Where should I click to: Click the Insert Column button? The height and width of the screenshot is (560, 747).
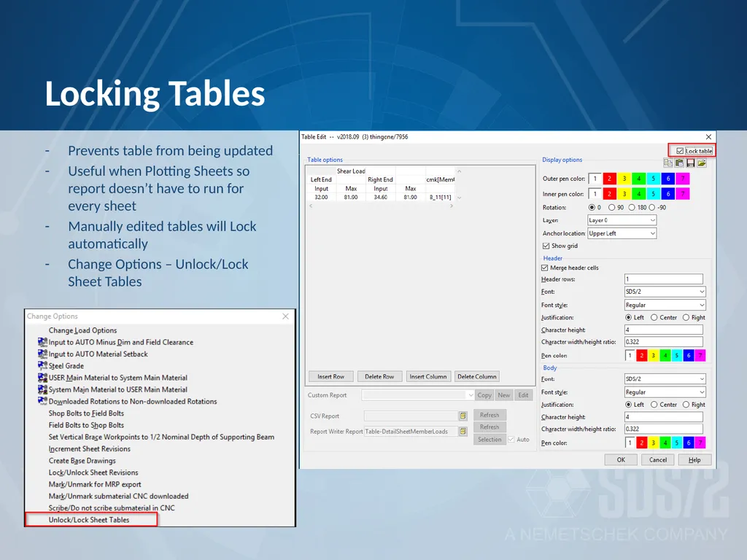tap(428, 377)
